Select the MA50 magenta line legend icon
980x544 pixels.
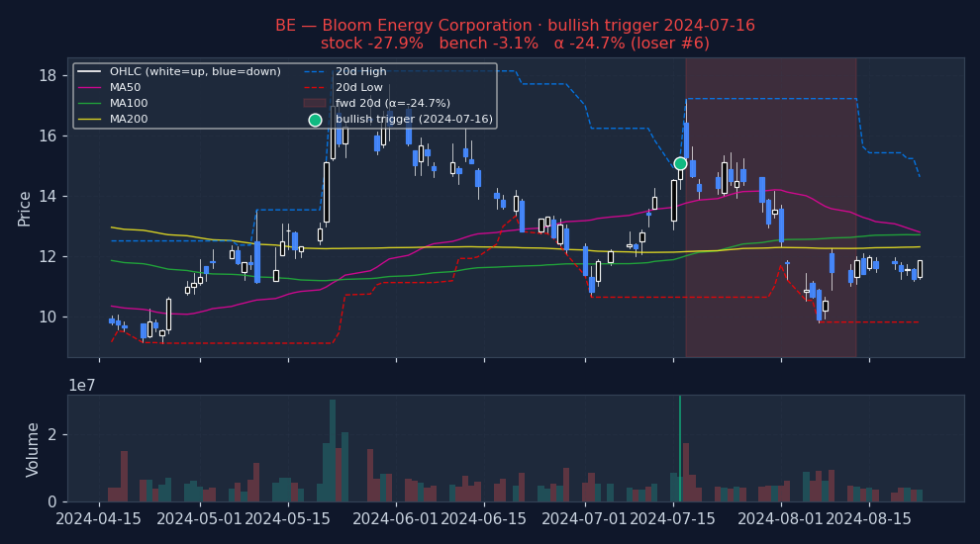pyautogui.click(x=91, y=87)
